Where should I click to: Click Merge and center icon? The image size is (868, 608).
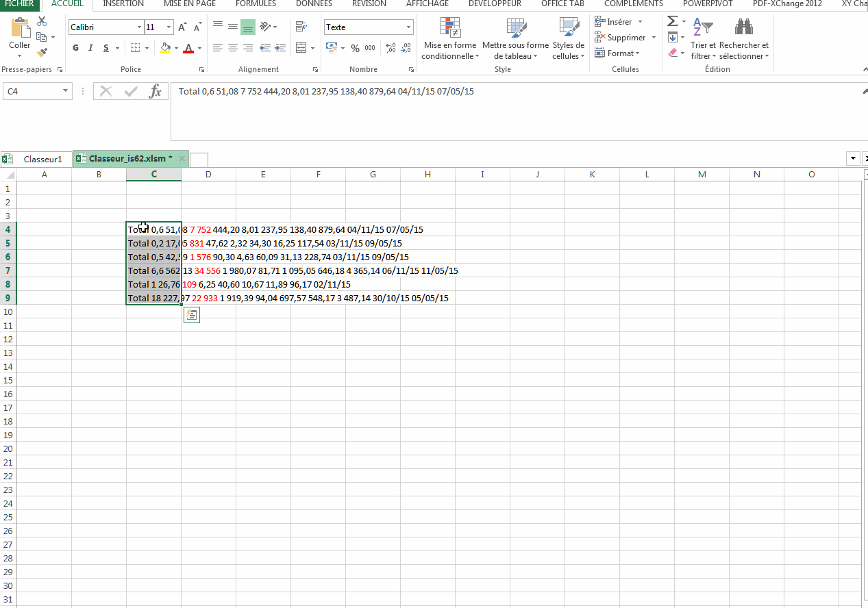click(x=300, y=48)
